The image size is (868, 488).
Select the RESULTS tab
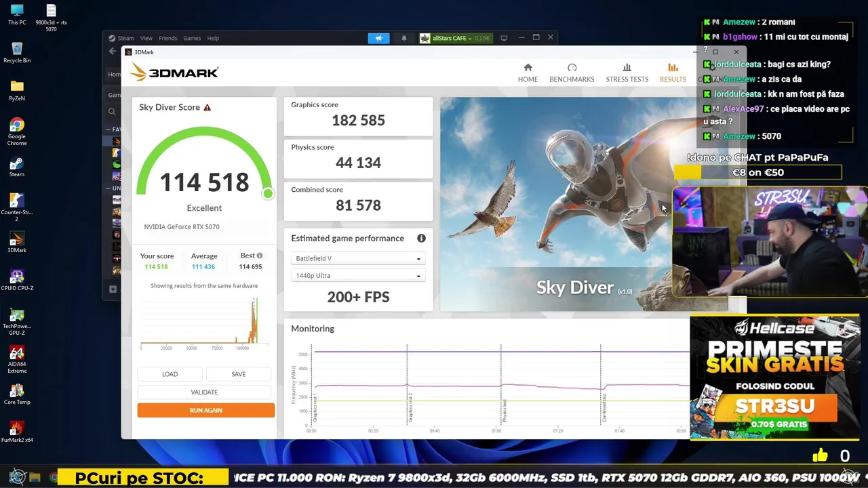coord(673,73)
